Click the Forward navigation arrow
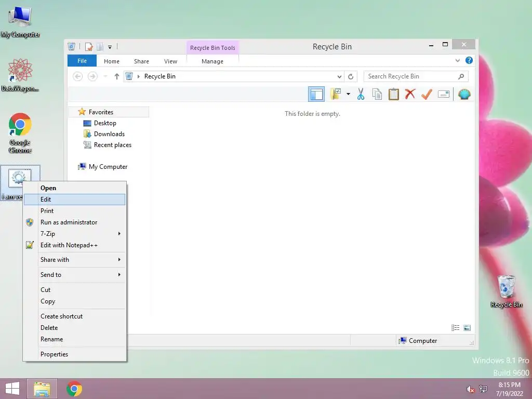Viewport: 532px width, 399px height. coord(92,76)
